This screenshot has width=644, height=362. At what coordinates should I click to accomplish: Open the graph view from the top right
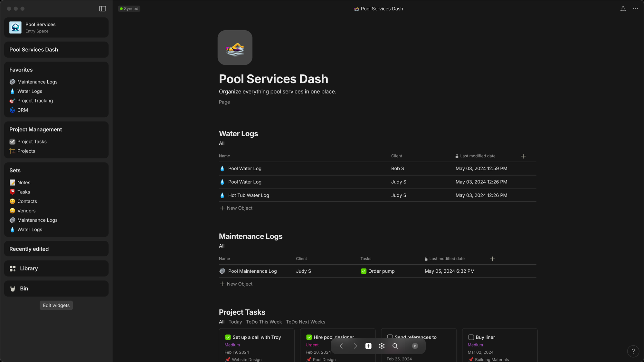tap(623, 9)
